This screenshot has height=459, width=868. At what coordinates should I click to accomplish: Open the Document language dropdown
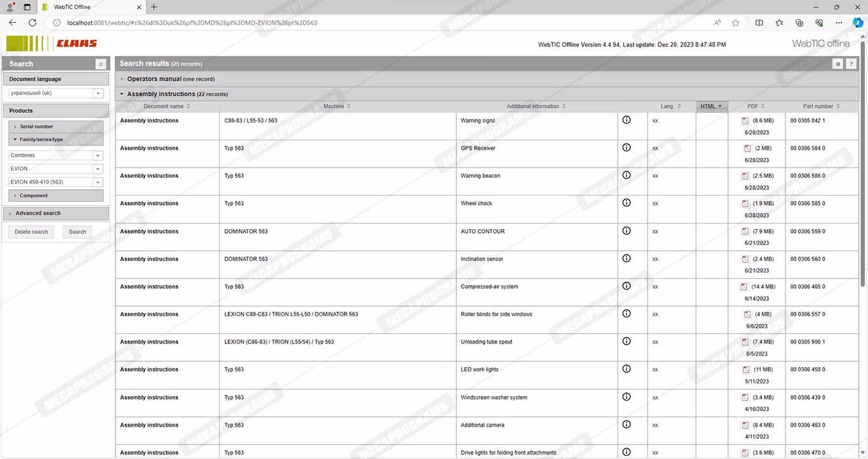coord(98,93)
